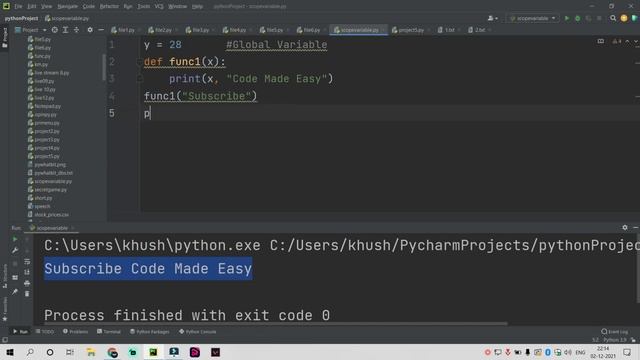Open Run panel settings gear
The height and width of the screenshot is (360, 640).
(624, 227)
